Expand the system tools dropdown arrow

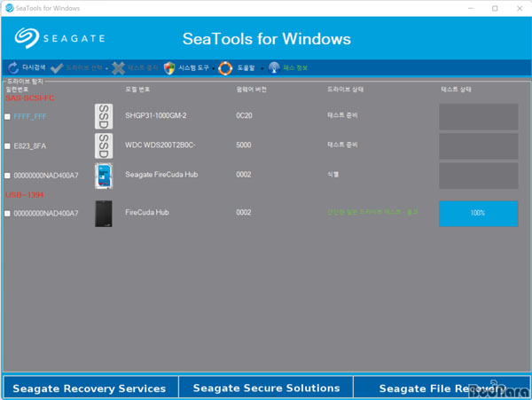pyautogui.click(x=214, y=68)
